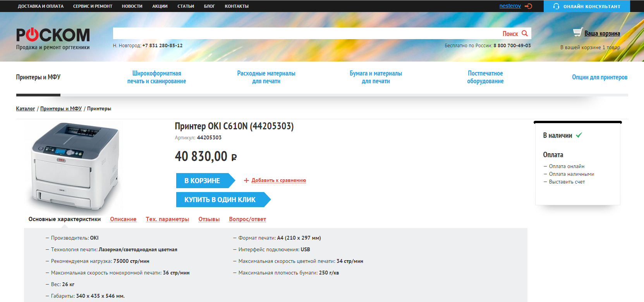Click the magnifier search icon
This screenshot has width=644, height=302.
click(525, 33)
